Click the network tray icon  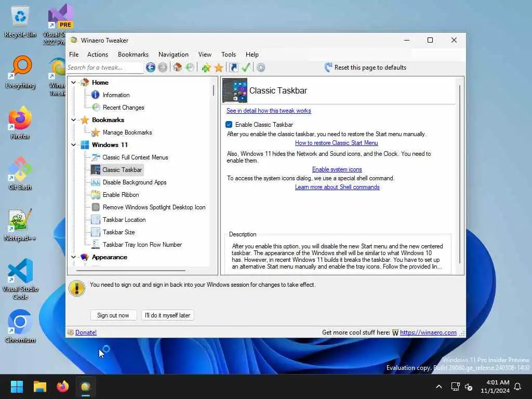coord(455,387)
